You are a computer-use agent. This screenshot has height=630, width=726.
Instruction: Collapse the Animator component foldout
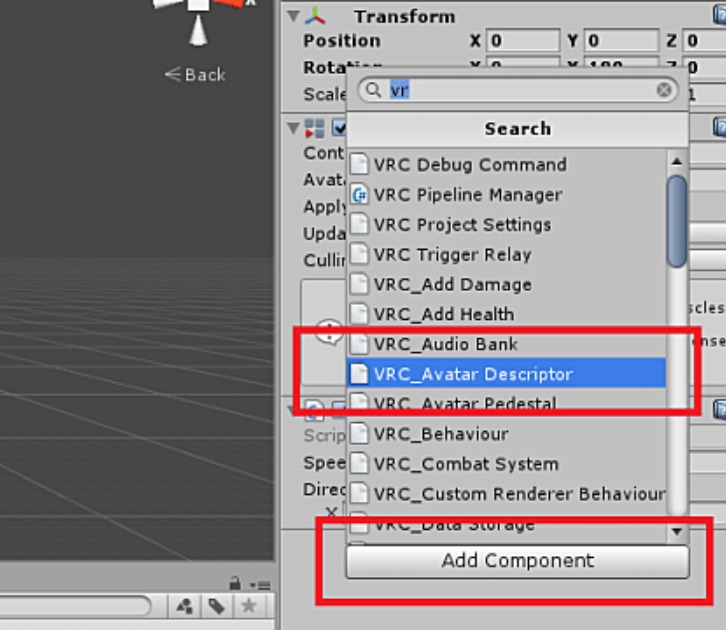tap(293, 128)
